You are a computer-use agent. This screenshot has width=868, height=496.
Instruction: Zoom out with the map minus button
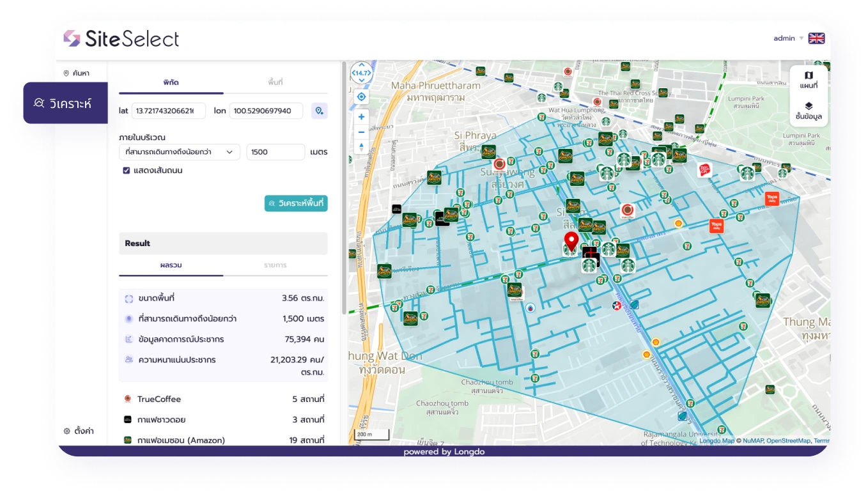pos(361,132)
